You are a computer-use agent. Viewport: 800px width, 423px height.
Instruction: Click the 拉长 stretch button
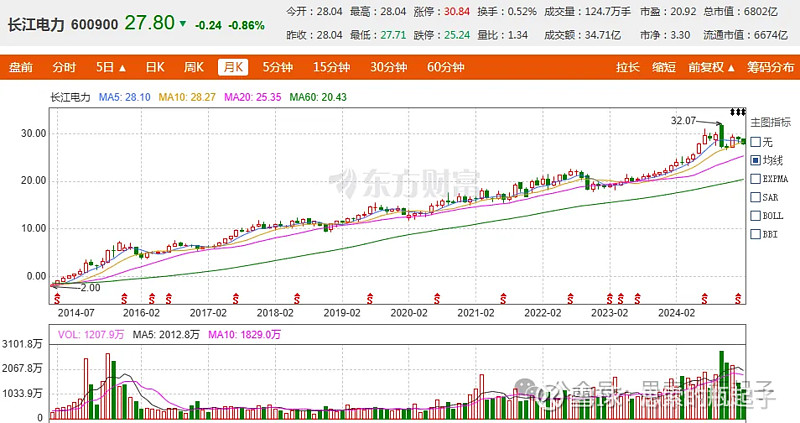click(628, 67)
